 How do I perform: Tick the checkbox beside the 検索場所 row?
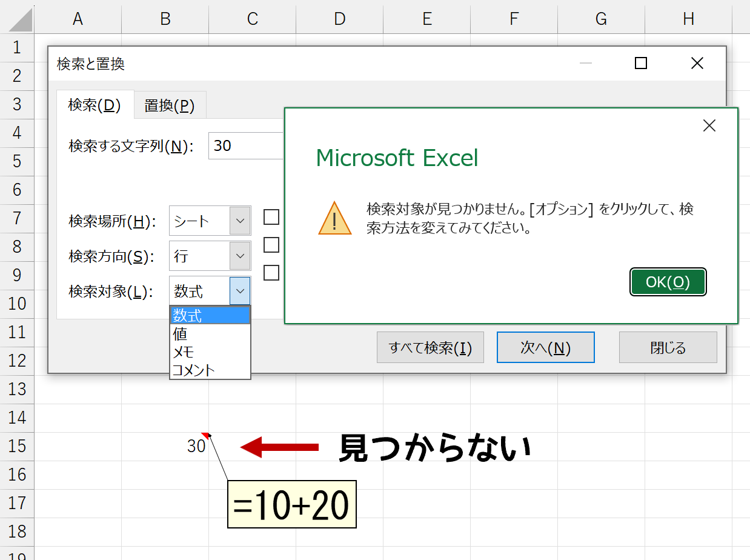click(271, 217)
